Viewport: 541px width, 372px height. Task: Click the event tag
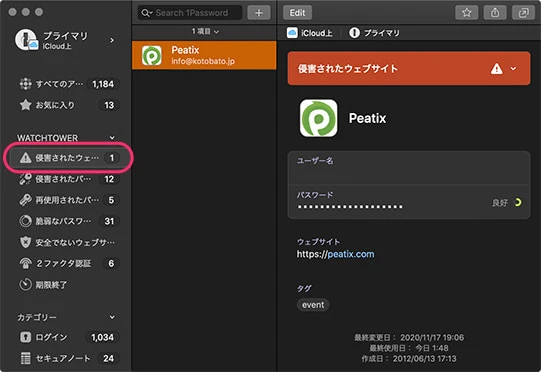(x=313, y=305)
